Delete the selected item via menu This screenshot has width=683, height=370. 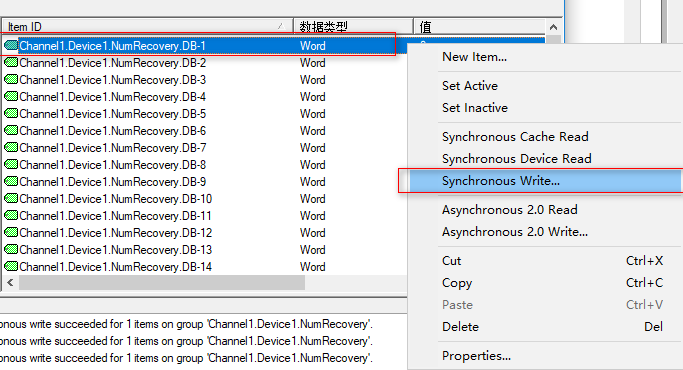point(460,326)
